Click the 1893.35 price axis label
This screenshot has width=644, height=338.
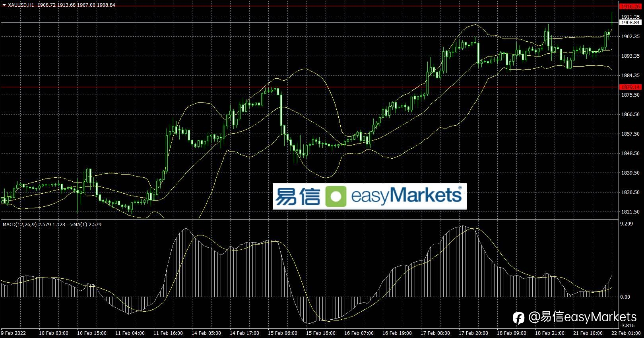[x=630, y=56]
